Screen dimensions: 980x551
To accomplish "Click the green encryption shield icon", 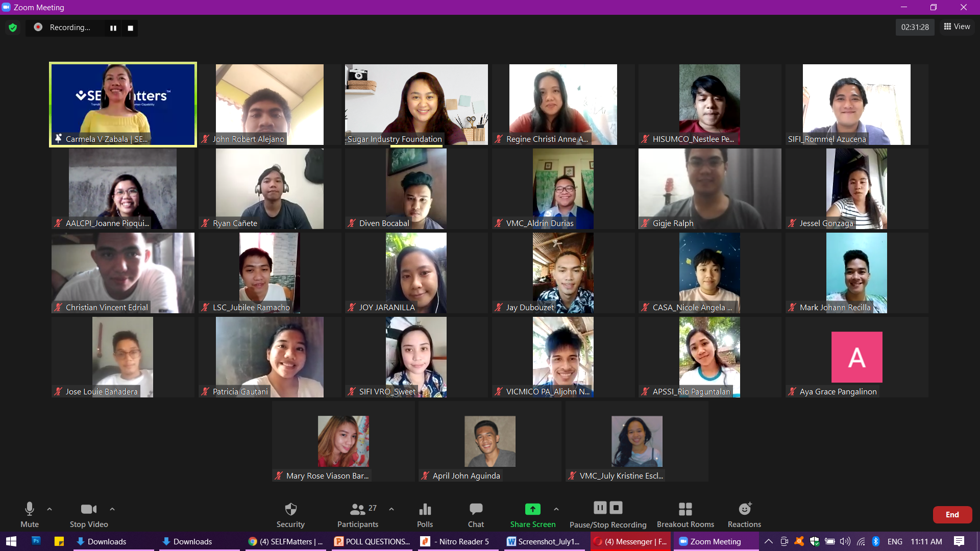I will pyautogui.click(x=13, y=28).
